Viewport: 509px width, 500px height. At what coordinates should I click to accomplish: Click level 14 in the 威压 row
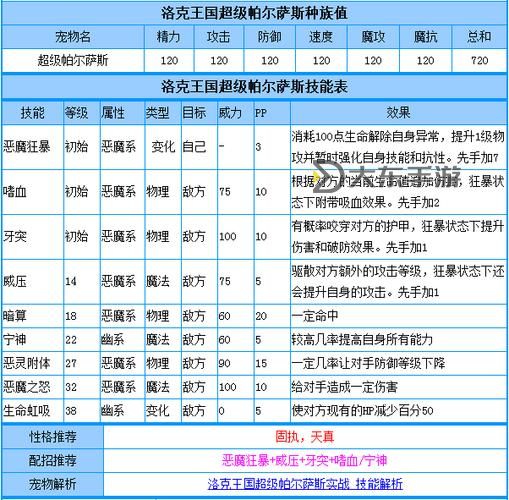coord(71,281)
